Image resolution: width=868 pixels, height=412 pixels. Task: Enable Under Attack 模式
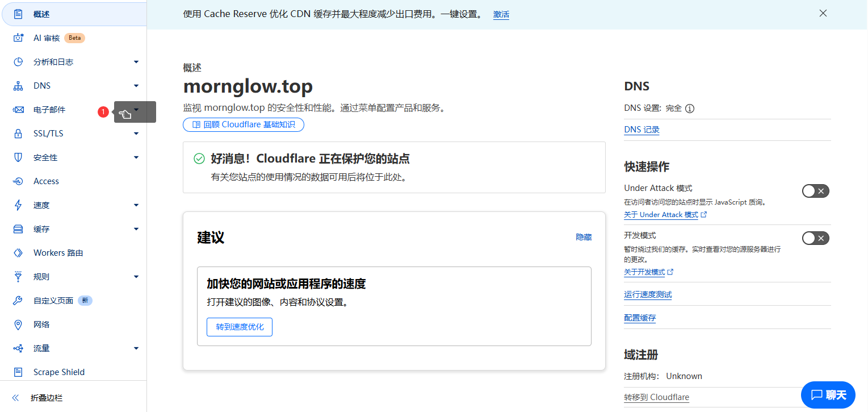[x=815, y=191]
